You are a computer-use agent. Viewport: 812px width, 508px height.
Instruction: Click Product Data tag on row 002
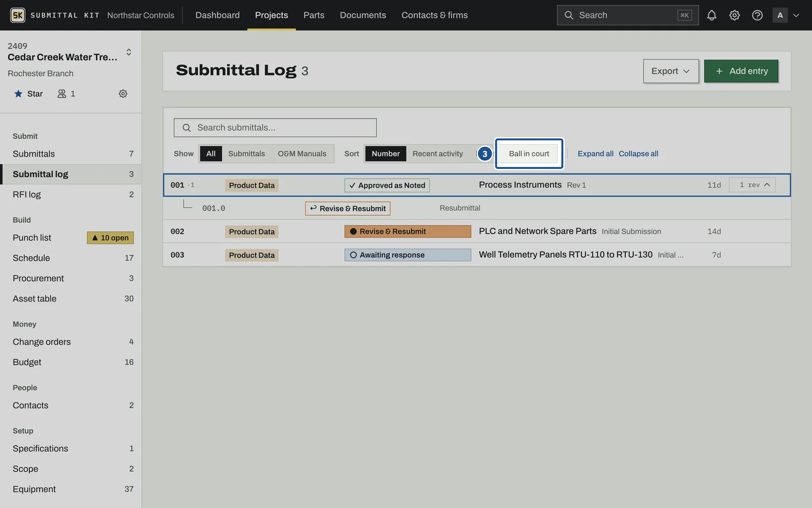[x=252, y=232]
